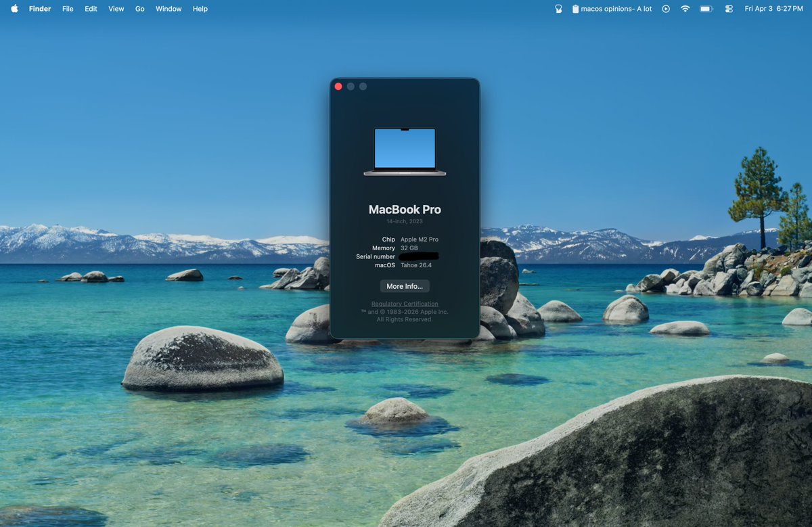
Task: Click the first menu bar status icon
Action: [558, 9]
